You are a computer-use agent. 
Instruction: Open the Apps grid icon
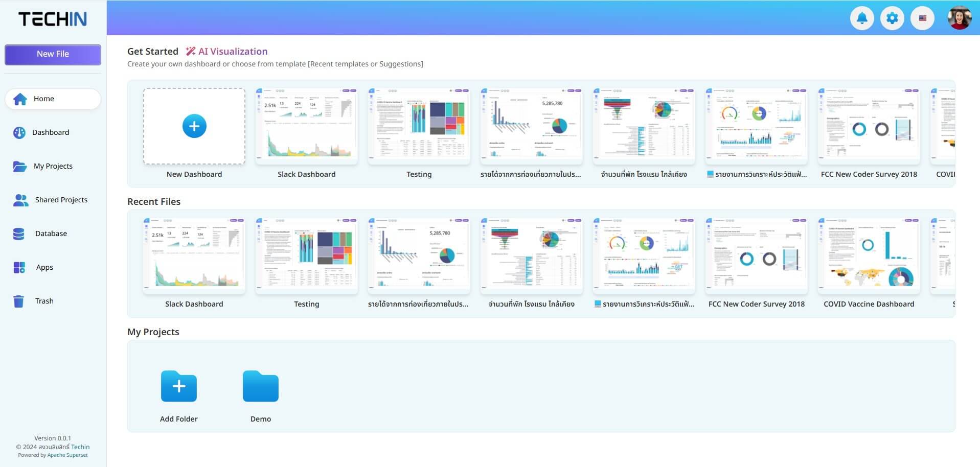pos(19,267)
